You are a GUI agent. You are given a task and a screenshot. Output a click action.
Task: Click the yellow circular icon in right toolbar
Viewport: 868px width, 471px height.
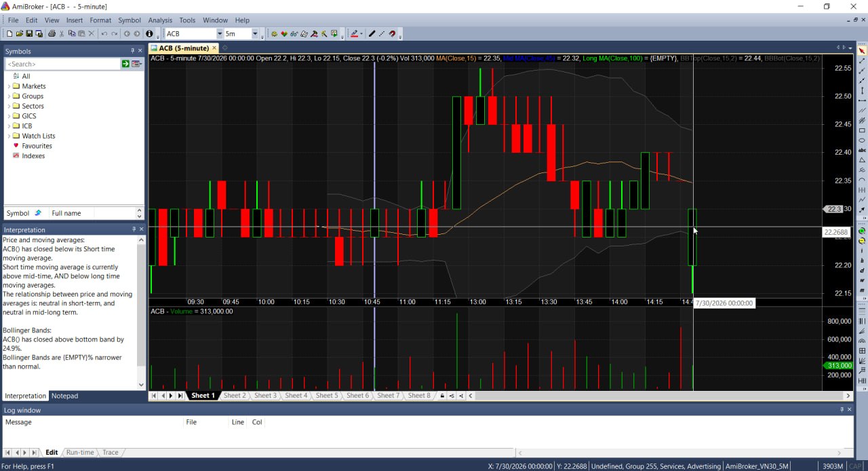(x=862, y=241)
